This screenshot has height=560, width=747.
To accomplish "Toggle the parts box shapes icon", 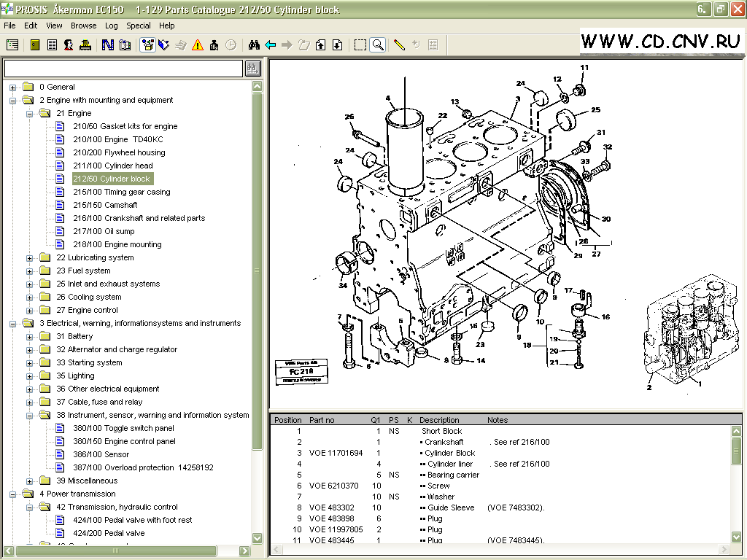I will pyautogui.click(x=147, y=45).
